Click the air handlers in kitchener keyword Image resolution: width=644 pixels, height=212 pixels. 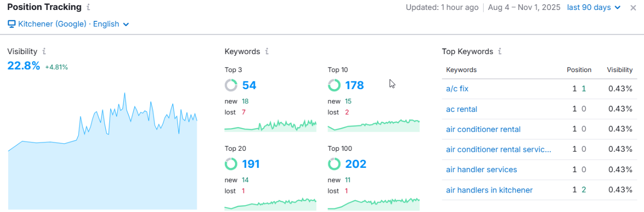coord(489,190)
